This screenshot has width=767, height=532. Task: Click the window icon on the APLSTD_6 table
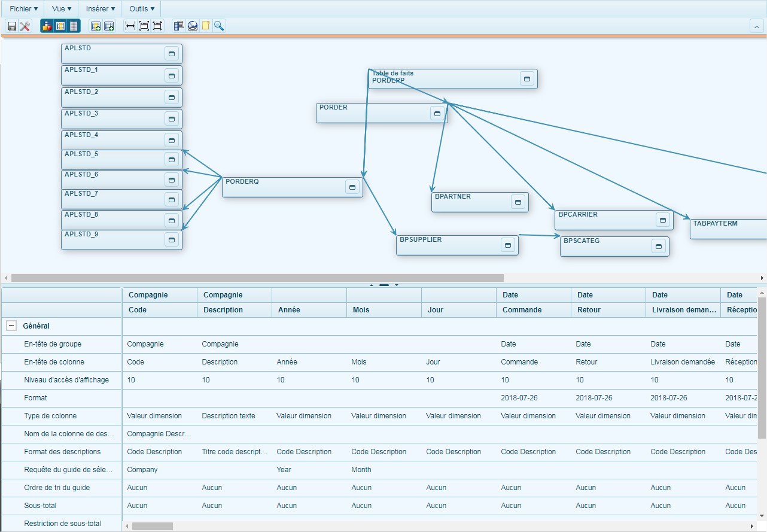click(x=172, y=180)
